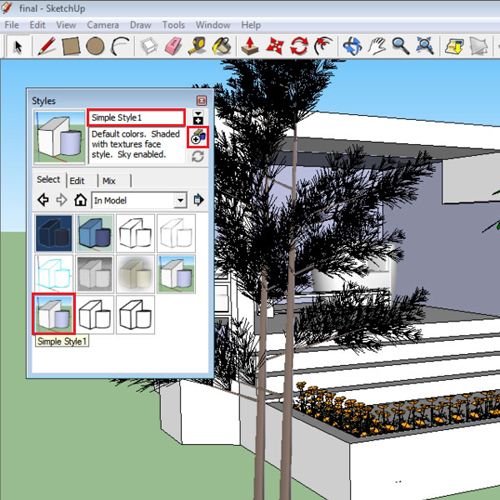The image size is (500, 500).
Task: Go to In Model home button
Action: click(80, 200)
